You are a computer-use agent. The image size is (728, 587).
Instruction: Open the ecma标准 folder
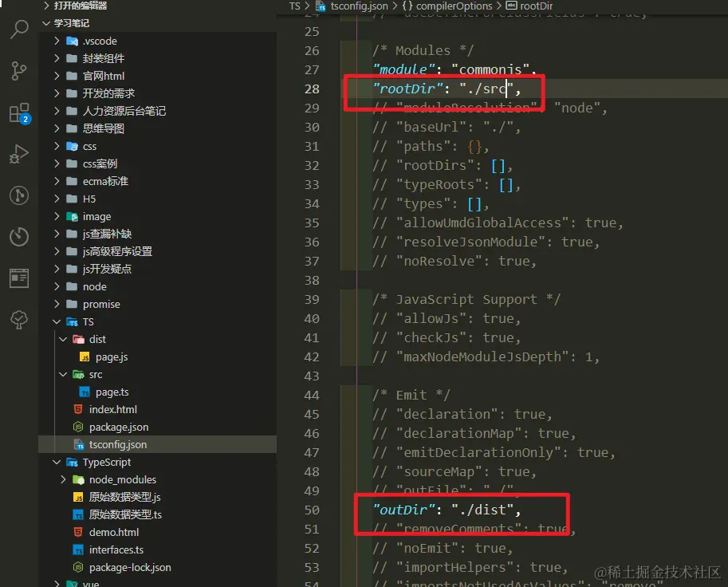tap(105, 182)
